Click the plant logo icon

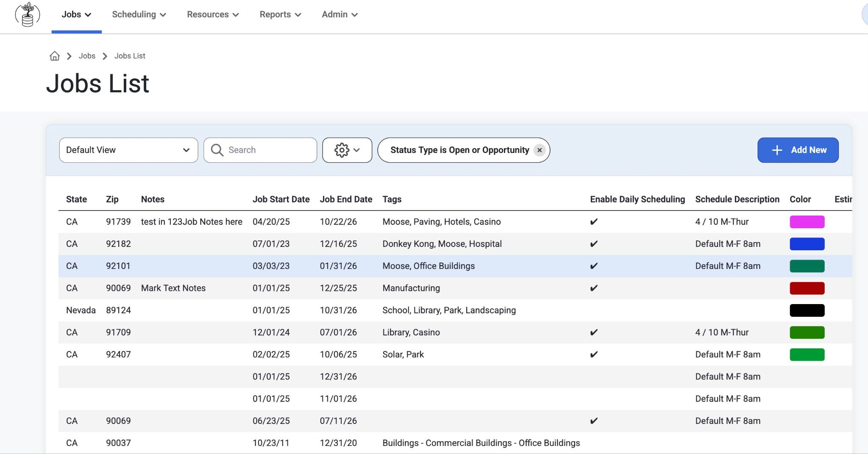(28, 15)
